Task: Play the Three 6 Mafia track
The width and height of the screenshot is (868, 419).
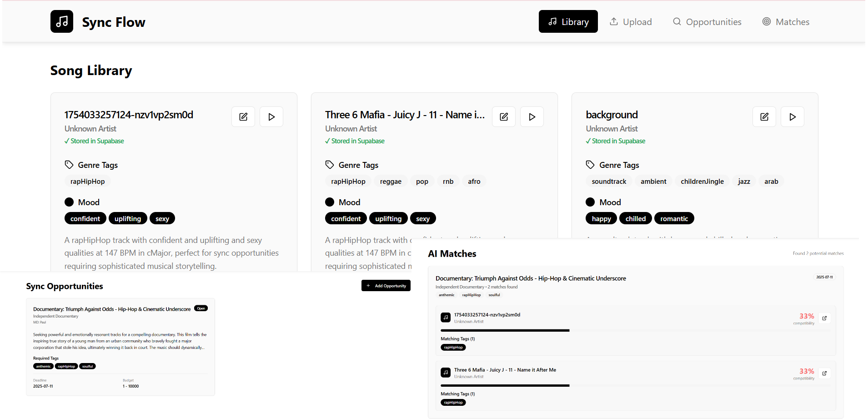Action: pyautogui.click(x=532, y=117)
